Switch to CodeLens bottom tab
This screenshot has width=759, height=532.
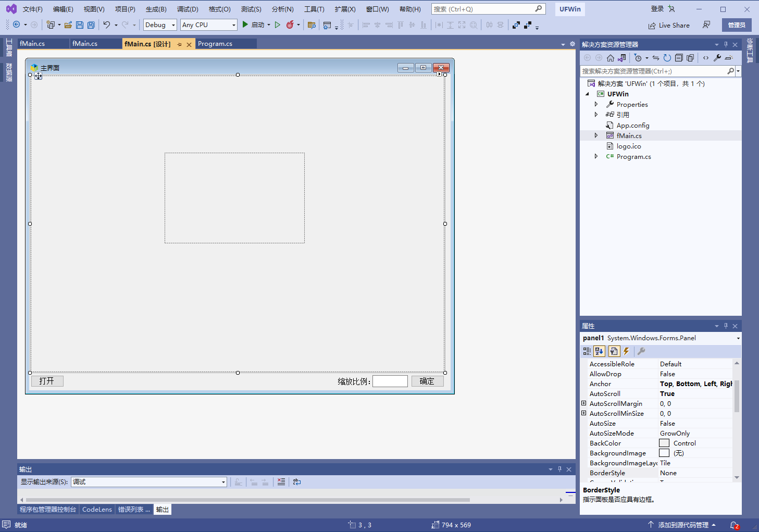[97, 510]
